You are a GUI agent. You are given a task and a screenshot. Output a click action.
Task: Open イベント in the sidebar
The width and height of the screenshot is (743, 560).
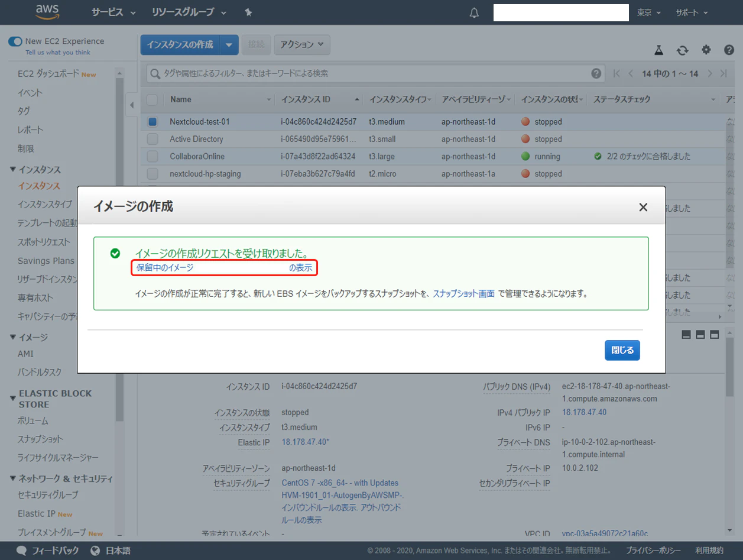click(x=30, y=93)
